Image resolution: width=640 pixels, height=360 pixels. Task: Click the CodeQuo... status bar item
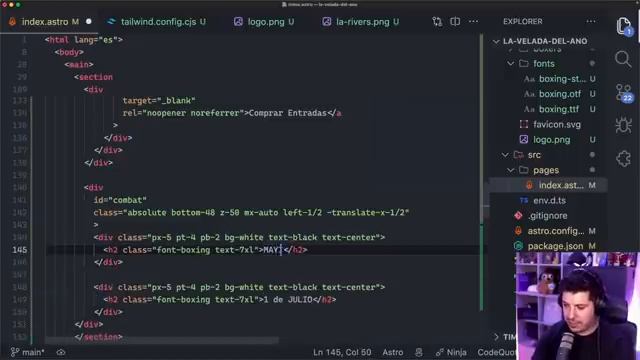496,352
